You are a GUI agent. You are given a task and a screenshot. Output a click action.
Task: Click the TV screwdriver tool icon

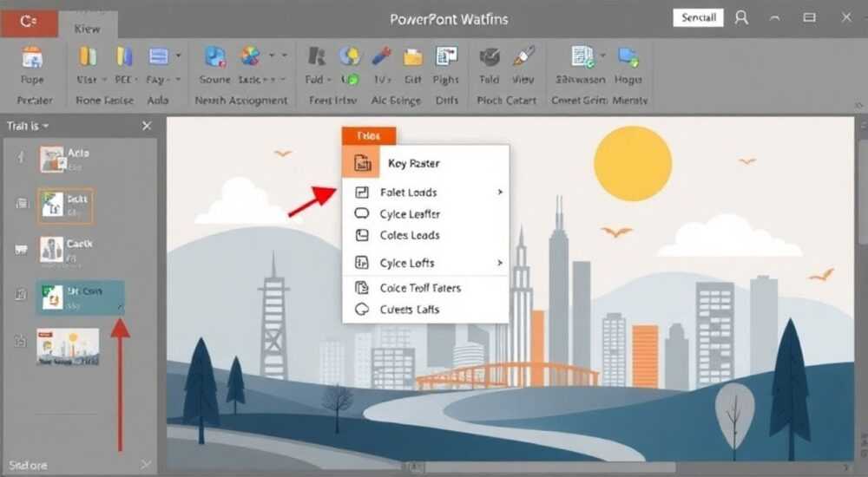click(x=382, y=56)
